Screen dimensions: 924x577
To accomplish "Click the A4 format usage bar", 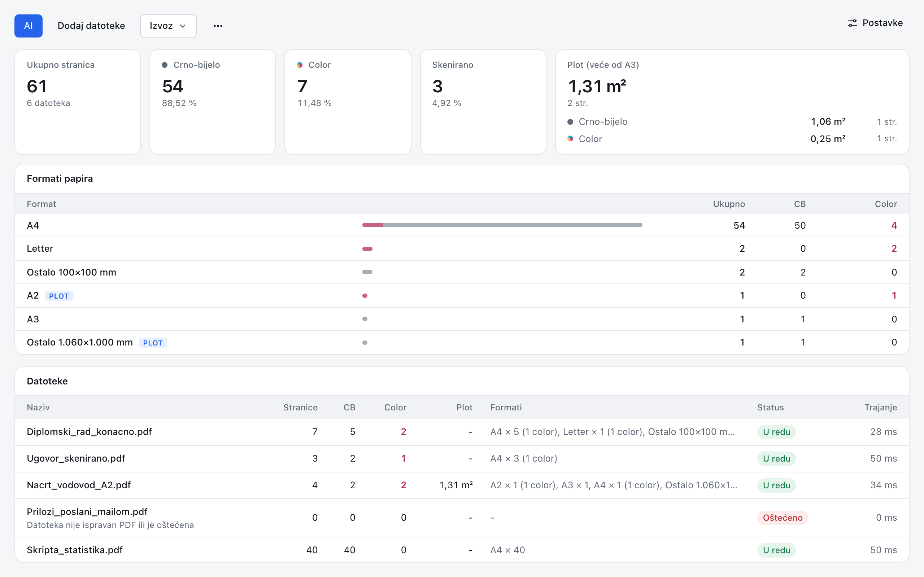I will (502, 225).
